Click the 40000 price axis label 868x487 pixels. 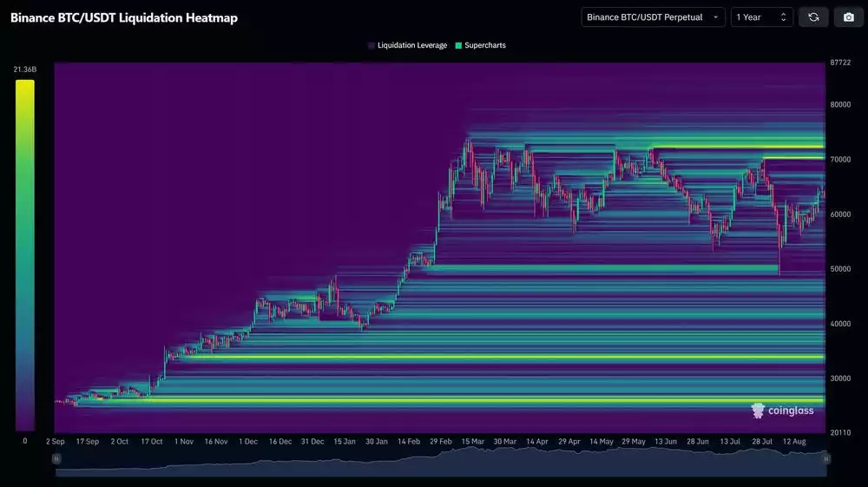840,324
